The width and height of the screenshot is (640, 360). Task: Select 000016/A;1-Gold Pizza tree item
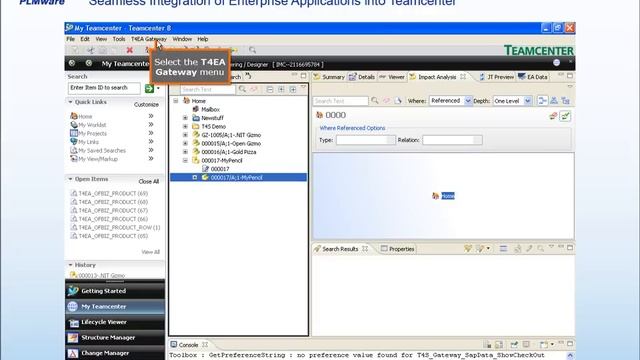(229, 152)
